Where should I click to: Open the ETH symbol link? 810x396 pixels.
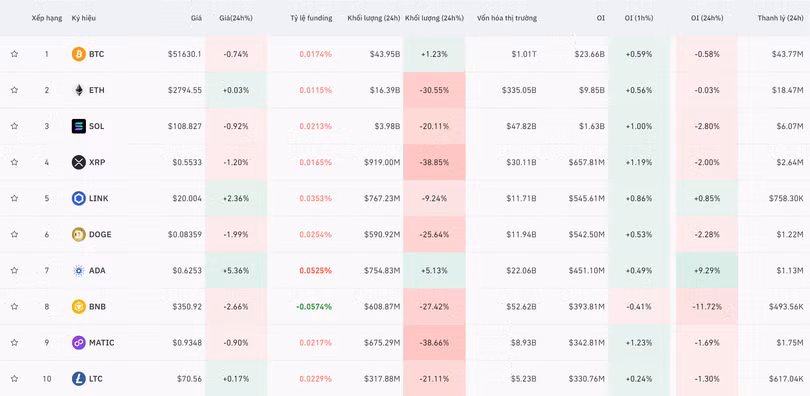pos(97,90)
